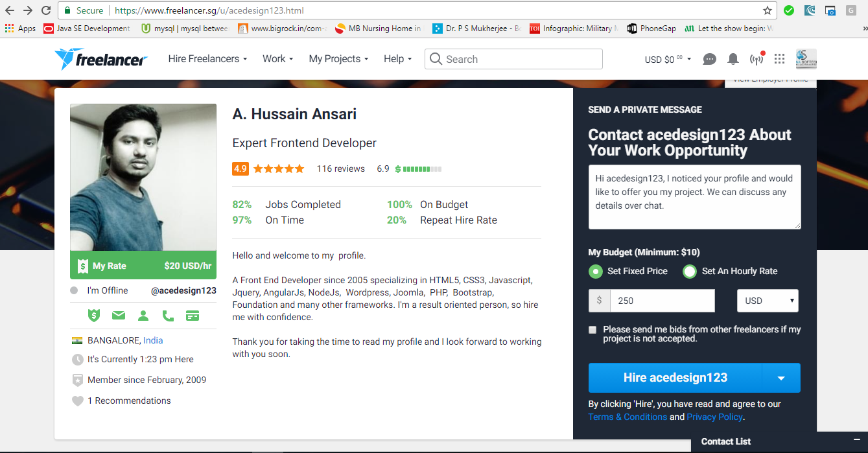Click the live feed broadcast icon
The height and width of the screenshot is (453, 868).
coord(757,59)
